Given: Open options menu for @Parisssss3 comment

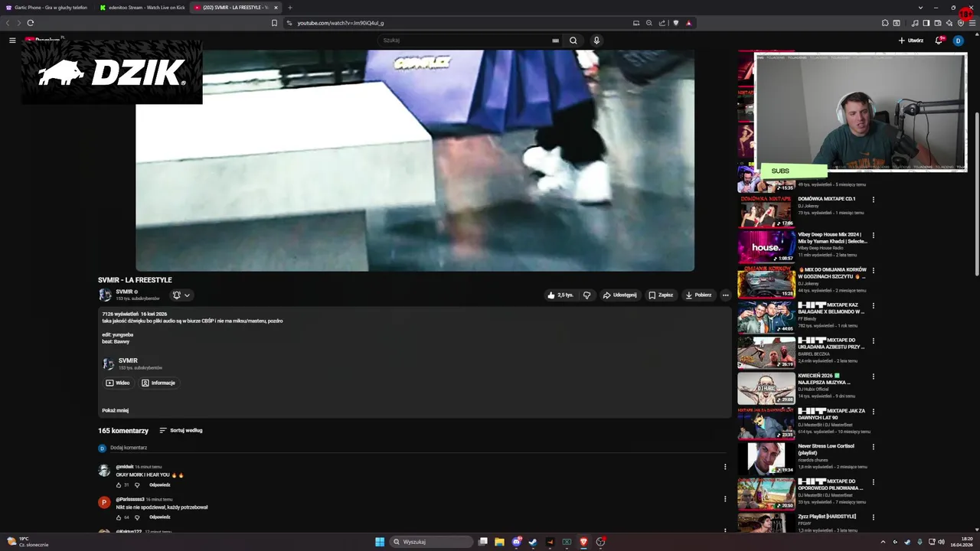Looking at the screenshot, I should pyautogui.click(x=725, y=499).
